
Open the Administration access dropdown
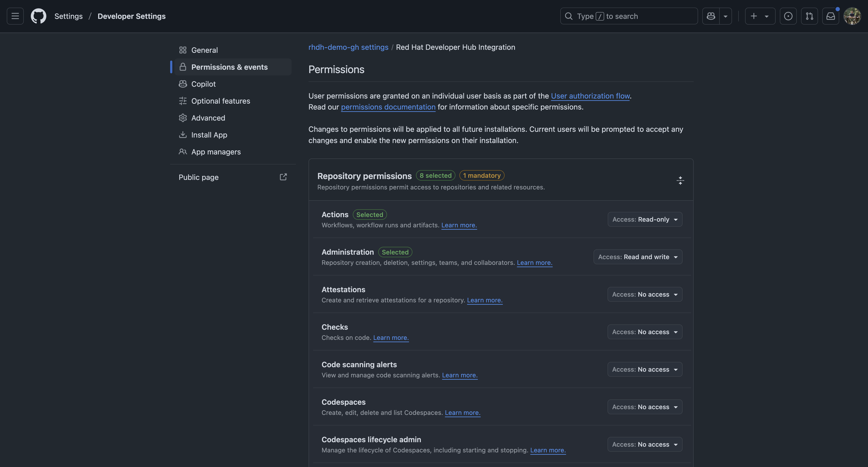(637, 257)
